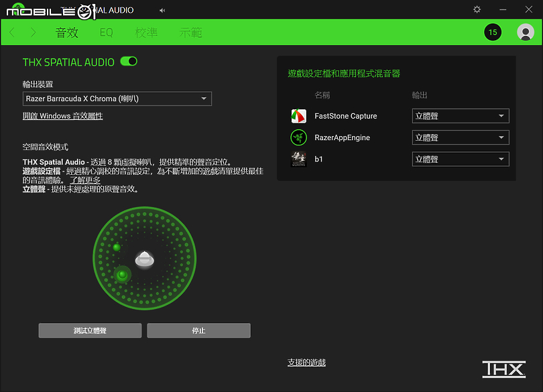The image size is (543, 392).
Task: Switch to the 音效 tab
Action: tap(67, 33)
